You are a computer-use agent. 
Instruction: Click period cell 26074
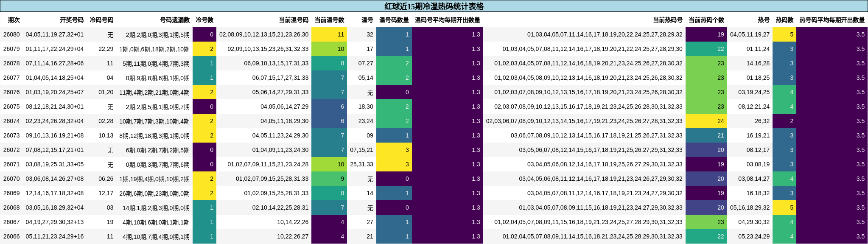pos(11,121)
